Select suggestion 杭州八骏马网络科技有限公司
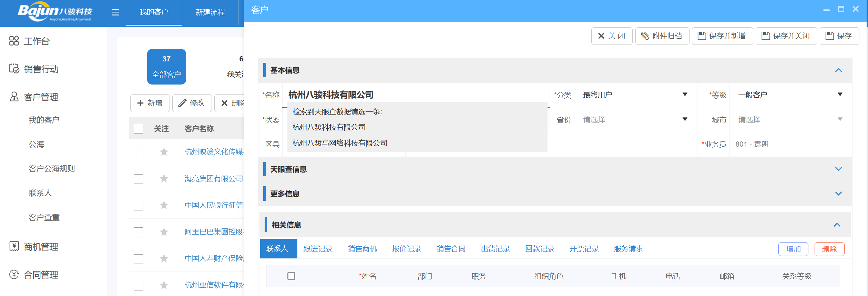Screen dimensions: 868x296 pos(340,143)
